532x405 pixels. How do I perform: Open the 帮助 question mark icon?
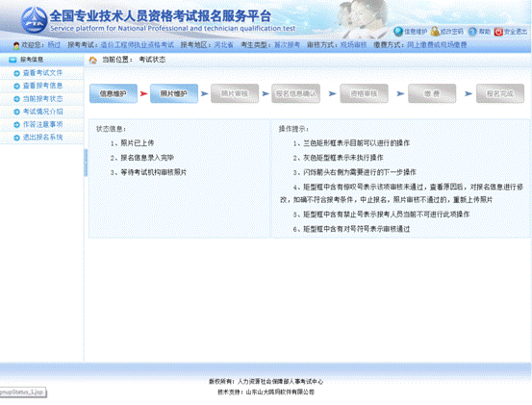coord(472,32)
